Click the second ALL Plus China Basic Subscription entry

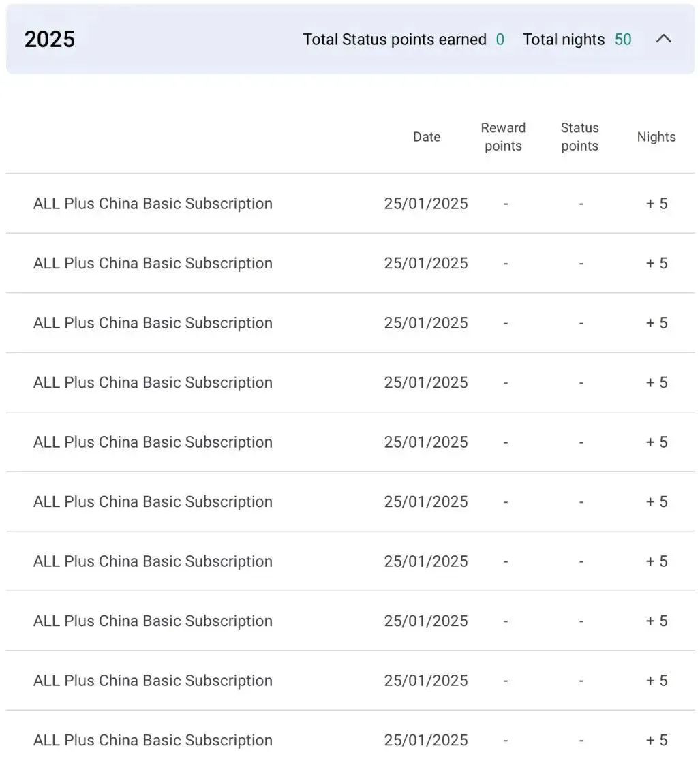[153, 263]
